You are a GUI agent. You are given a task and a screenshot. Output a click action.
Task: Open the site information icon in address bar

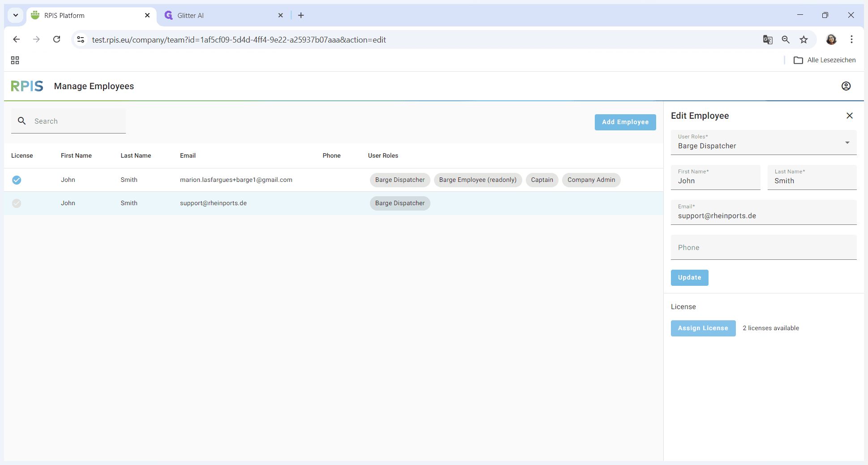point(81,39)
